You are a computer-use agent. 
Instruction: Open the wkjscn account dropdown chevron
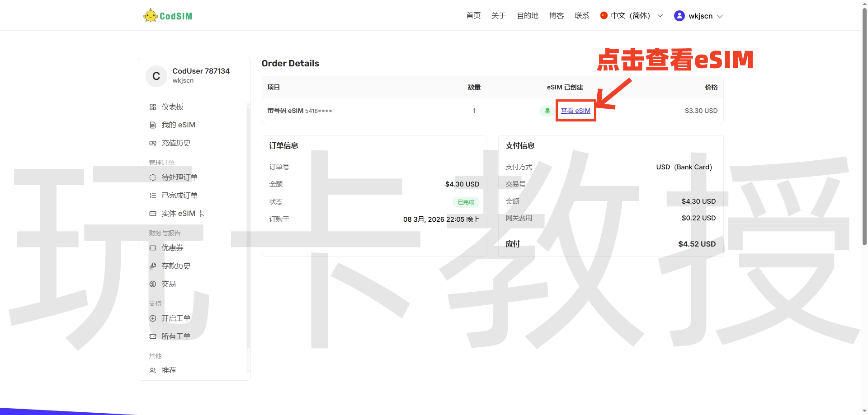click(720, 16)
